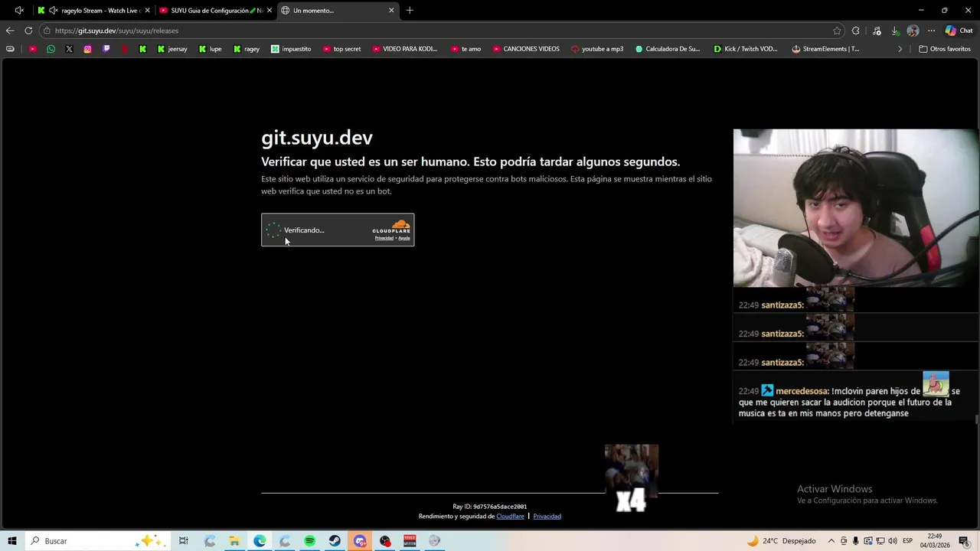Screen dimensions: 980x551
Task: Add page to favorites star icon
Action: tap(837, 31)
